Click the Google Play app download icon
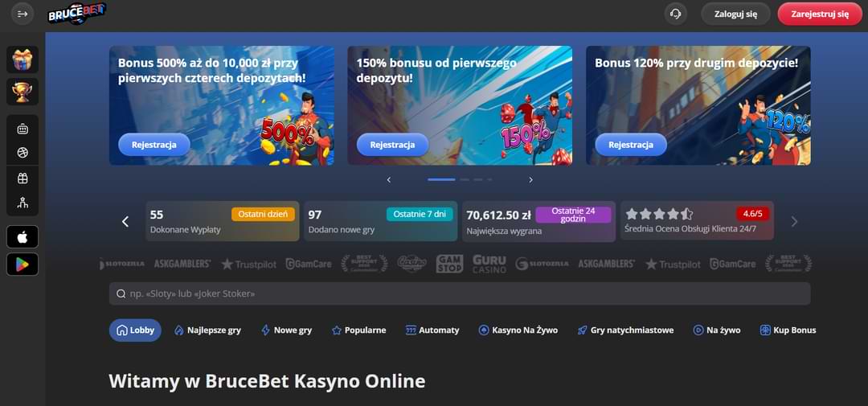 [x=23, y=264]
